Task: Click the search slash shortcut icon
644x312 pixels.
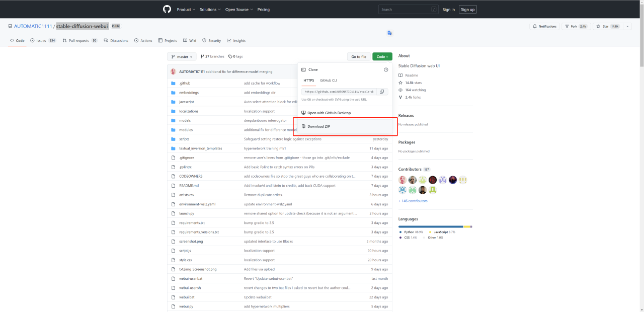Action: pyautogui.click(x=434, y=10)
